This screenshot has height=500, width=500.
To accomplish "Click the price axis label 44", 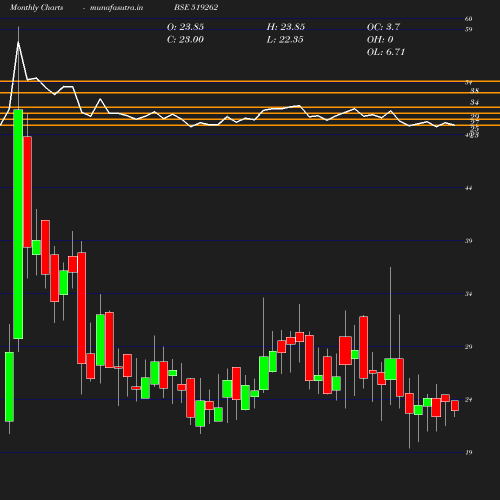I will [469, 188].
